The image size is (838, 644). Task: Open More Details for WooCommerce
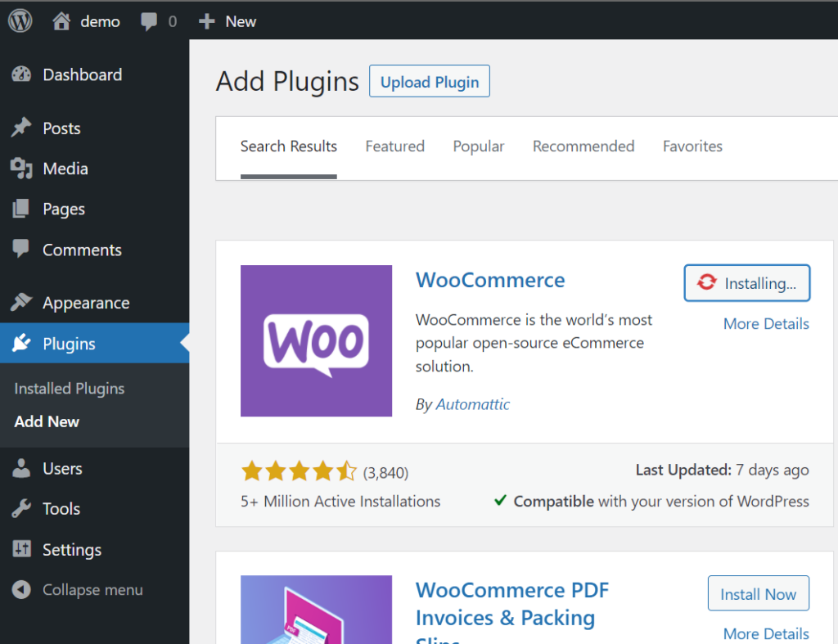pyautogui.click(x=766, y=324)
